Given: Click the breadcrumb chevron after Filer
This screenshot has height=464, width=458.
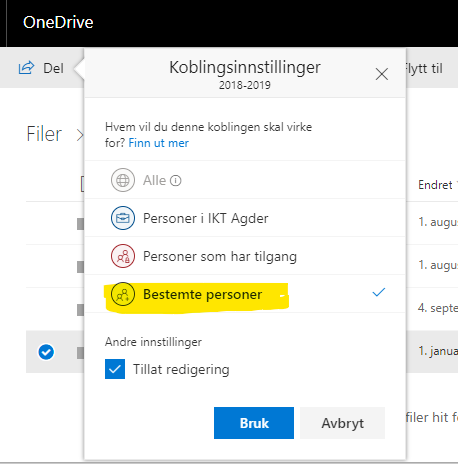Looking at the screenshot, I should pos(80,135).
